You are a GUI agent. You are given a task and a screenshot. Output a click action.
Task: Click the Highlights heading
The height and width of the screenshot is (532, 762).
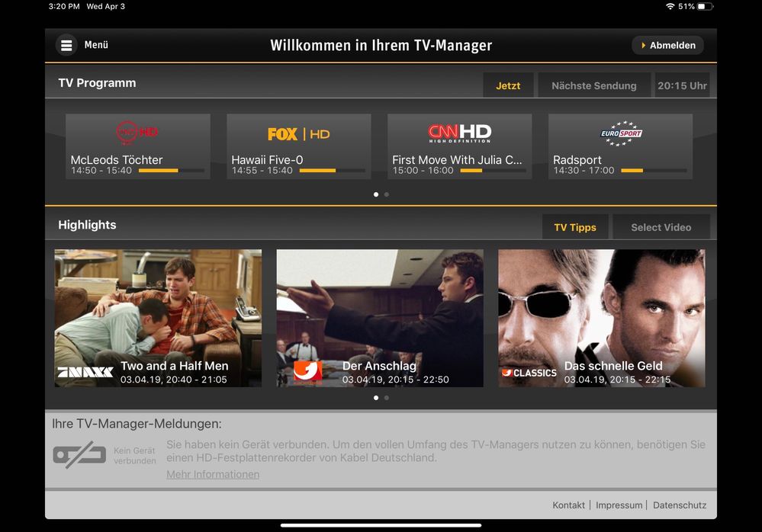tap(87, 225)
